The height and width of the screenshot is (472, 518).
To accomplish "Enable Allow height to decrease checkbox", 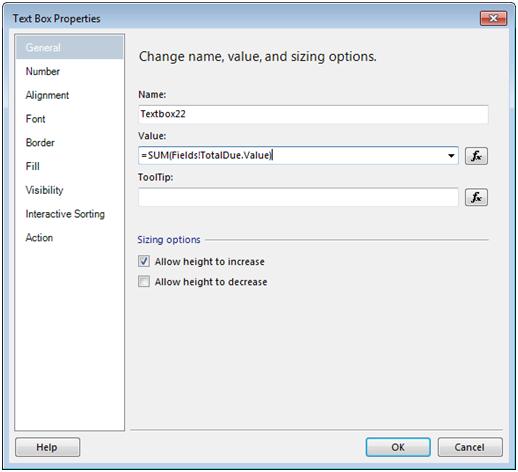I will 144,281.
